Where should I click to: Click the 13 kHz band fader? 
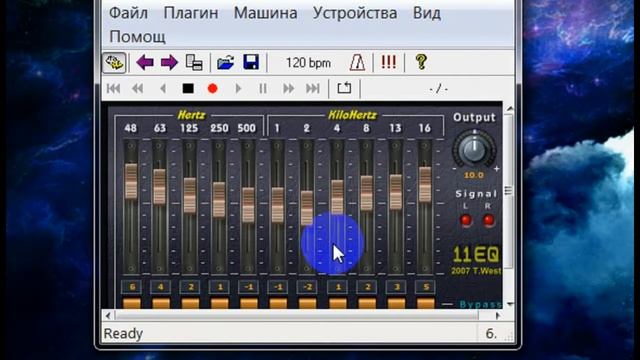point(396,192)
